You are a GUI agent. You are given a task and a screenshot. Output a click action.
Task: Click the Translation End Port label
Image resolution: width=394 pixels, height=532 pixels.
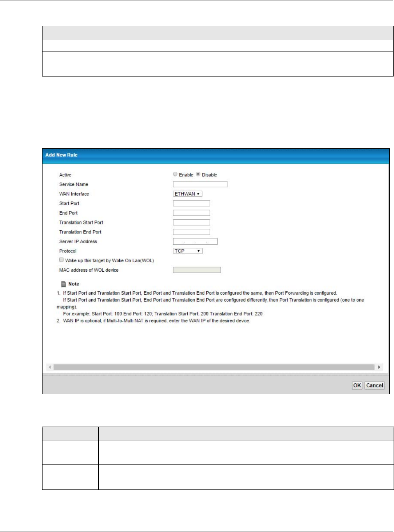pyautogui.click(x=80, y=232)
